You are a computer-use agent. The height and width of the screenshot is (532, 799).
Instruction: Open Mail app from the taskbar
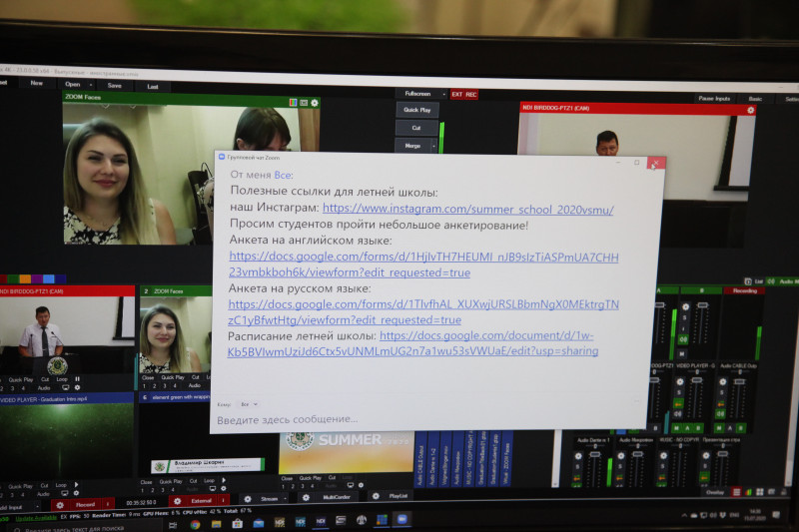coord(259,523)
